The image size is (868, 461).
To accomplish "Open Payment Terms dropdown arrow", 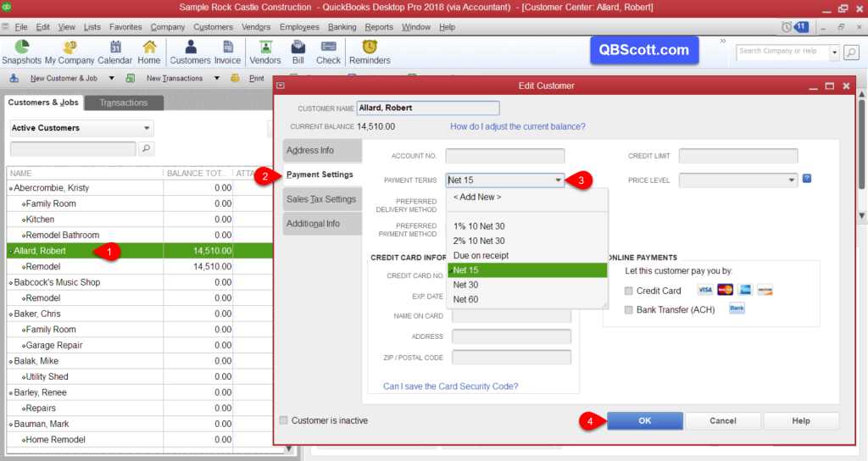I will (558, 180).
